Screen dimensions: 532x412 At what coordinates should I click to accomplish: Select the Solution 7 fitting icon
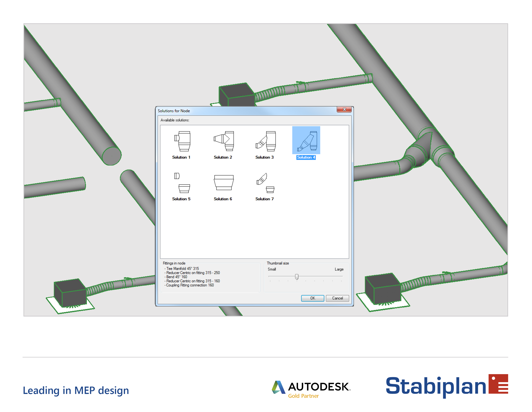tap(265, 183)
